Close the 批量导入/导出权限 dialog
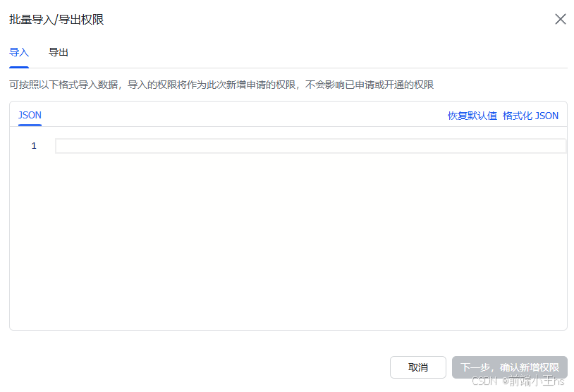Viewport: 574px width, 392px height. tap(560, 19)
